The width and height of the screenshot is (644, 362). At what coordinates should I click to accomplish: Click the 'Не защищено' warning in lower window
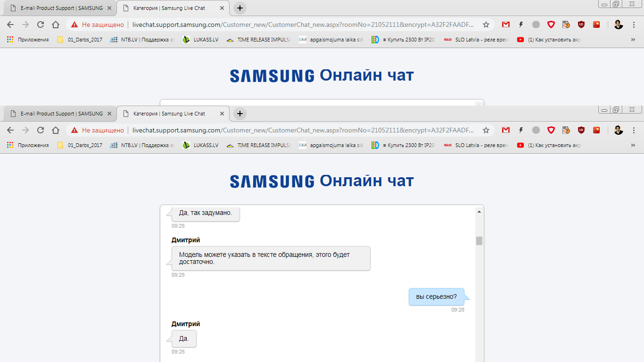pyautogui.click(x=98, y=130)
